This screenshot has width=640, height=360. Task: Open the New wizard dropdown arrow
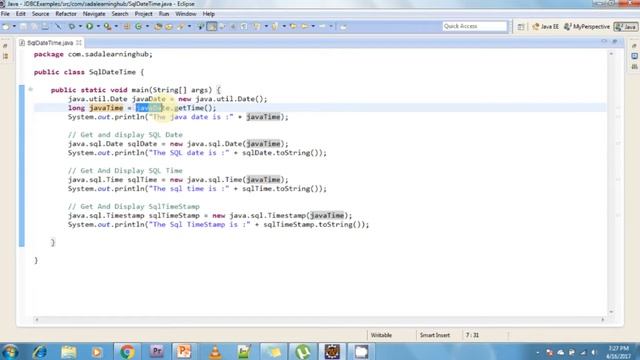point(14,27)
